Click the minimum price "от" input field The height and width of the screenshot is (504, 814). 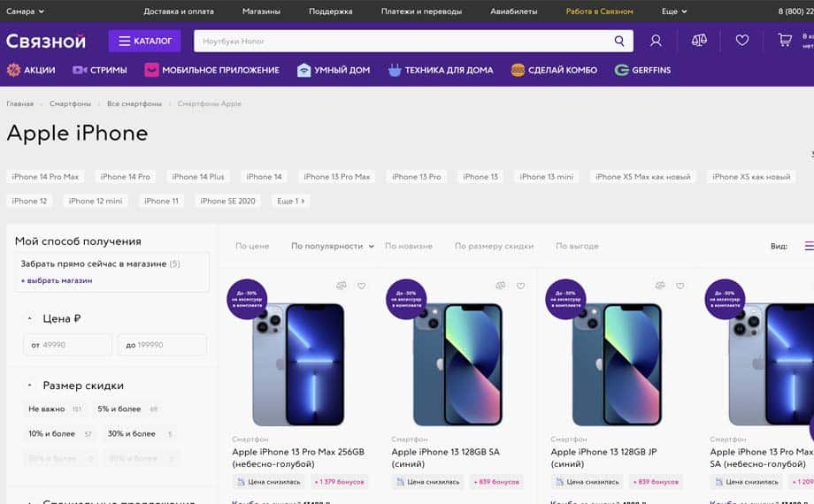(x=67, y=345)
